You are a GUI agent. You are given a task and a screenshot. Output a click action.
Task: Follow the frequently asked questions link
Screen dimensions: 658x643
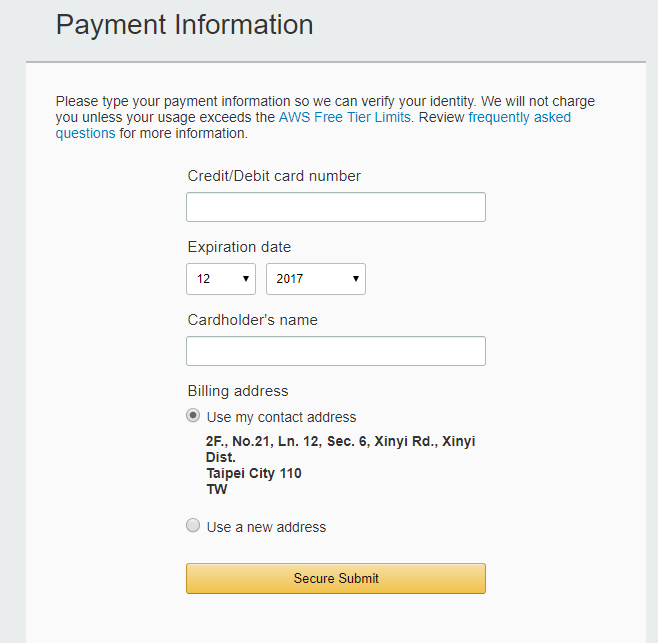[519, 117]
